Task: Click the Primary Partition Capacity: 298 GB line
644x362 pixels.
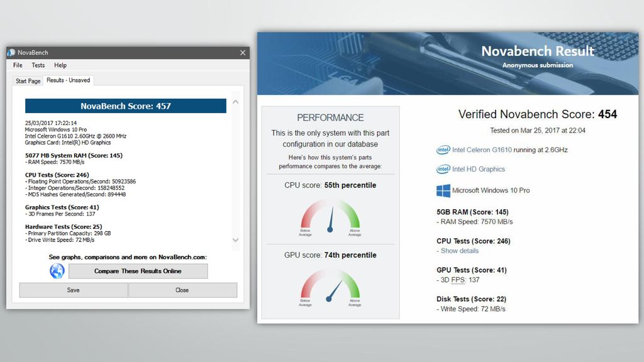Action: 68,233
